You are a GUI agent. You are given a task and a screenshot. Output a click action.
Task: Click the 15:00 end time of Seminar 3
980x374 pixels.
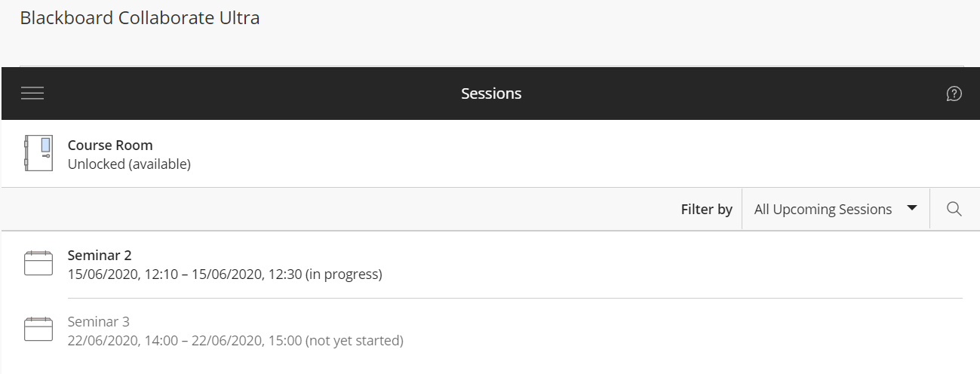pos(286,341)
